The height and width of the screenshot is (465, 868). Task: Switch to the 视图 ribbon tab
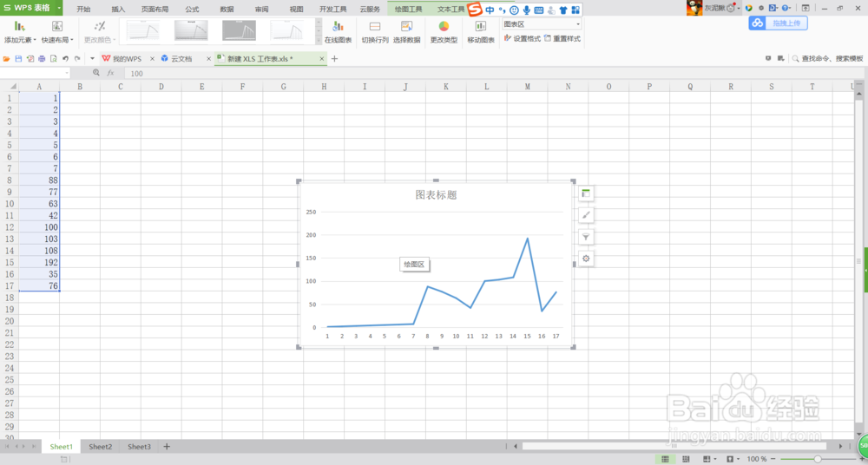[297, 9]
